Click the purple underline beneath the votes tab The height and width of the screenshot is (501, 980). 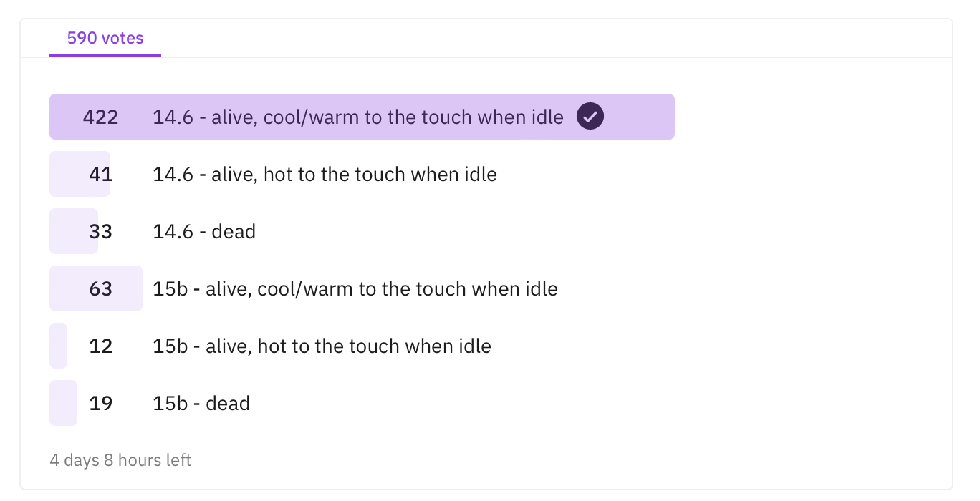pos(105,54)
